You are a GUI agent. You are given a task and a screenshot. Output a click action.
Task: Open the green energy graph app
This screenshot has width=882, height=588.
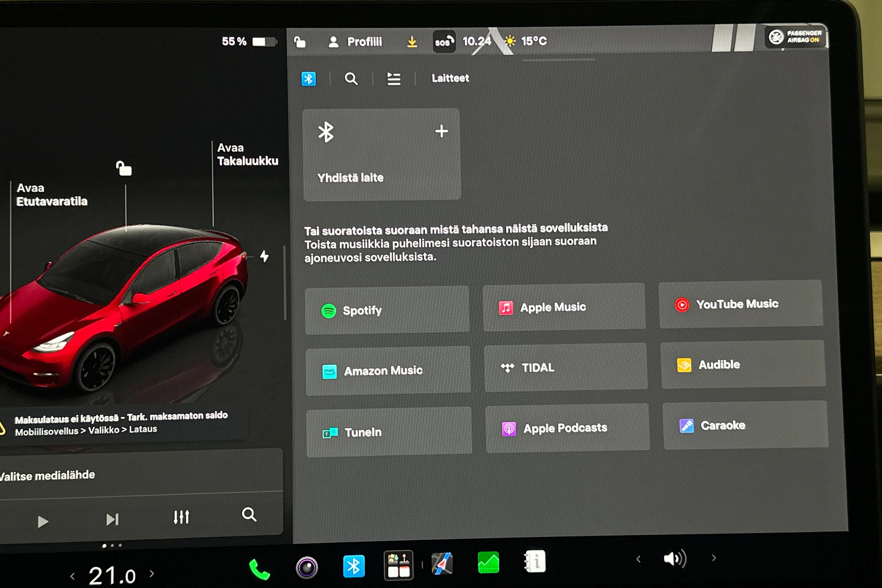point(488,563)
